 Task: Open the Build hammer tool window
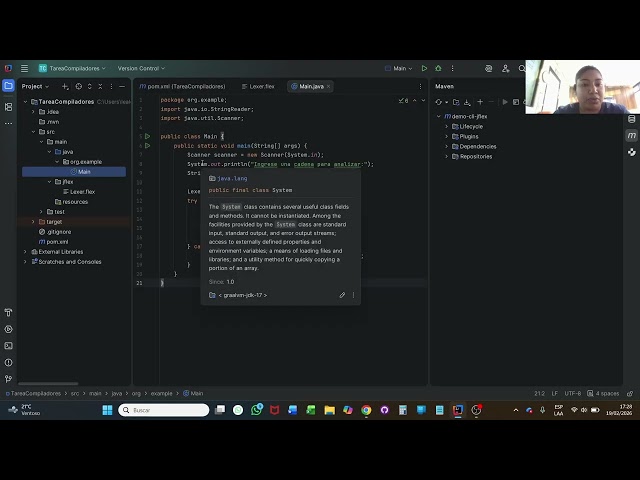coord(8,313)
